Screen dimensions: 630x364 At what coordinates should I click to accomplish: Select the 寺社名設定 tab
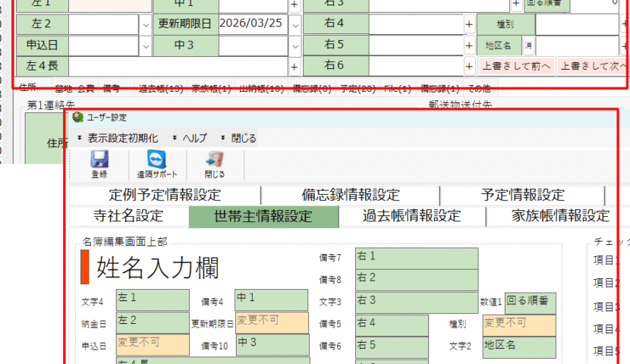[128, 216]
